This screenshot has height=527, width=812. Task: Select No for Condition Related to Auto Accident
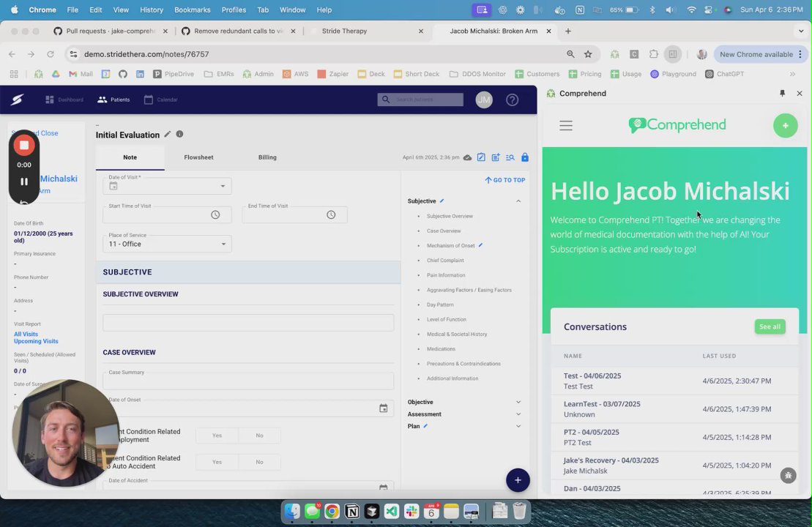coord(259,462)
